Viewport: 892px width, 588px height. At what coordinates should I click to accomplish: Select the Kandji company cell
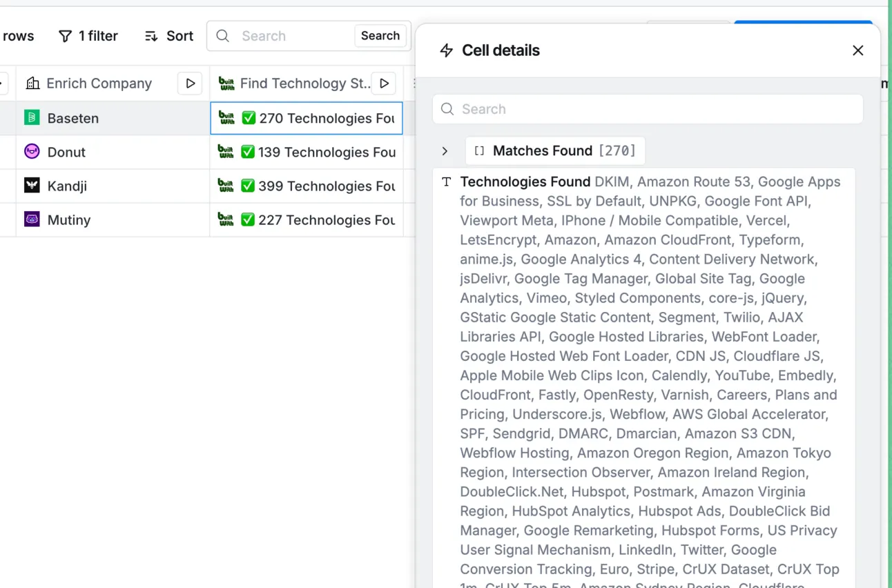click(113, 186)
